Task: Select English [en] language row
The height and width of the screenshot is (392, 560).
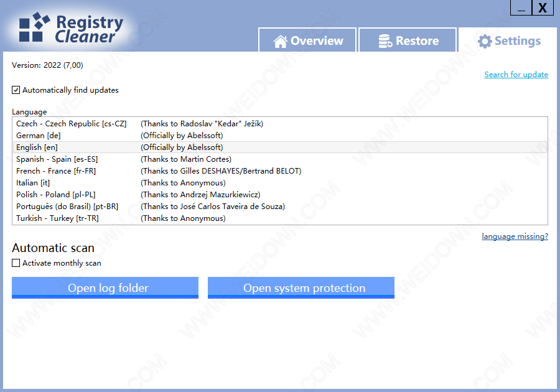Action: pos(279,147)
